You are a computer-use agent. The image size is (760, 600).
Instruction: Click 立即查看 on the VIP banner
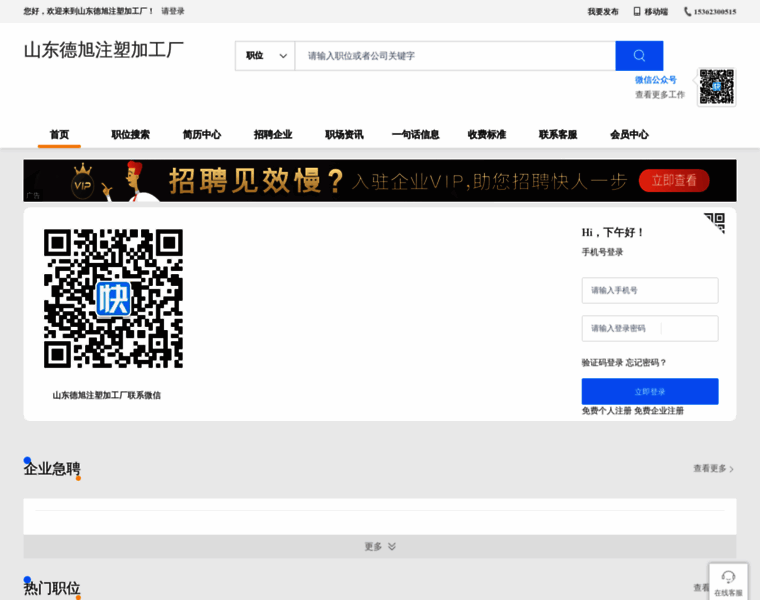click(x=674, y=180)
